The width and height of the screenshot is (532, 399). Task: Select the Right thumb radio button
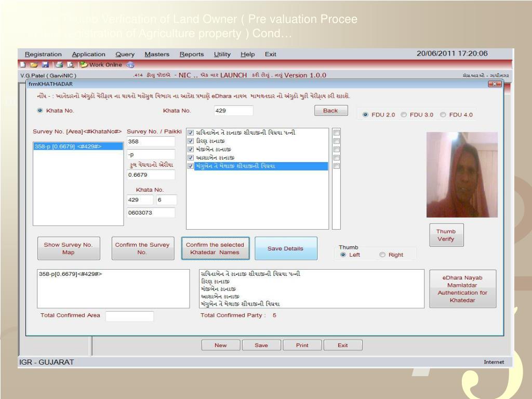[382, 255]
